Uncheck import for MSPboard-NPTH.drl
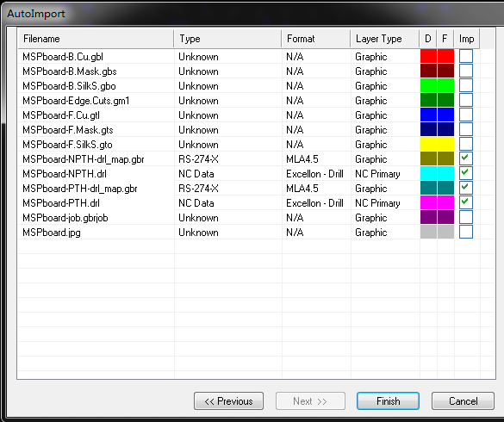504x422 pixels. coord(466,173)
